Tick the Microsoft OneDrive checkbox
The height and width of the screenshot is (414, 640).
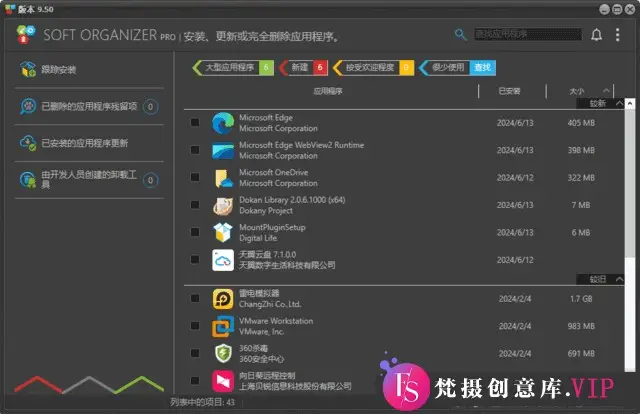195,177
